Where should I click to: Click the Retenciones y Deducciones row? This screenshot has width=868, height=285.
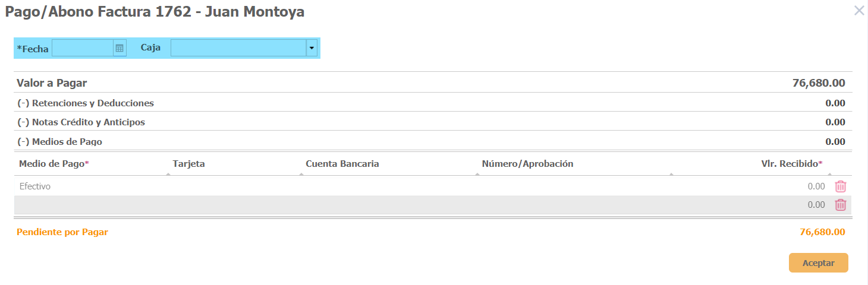pyautogui.click(x=86, y=103)
